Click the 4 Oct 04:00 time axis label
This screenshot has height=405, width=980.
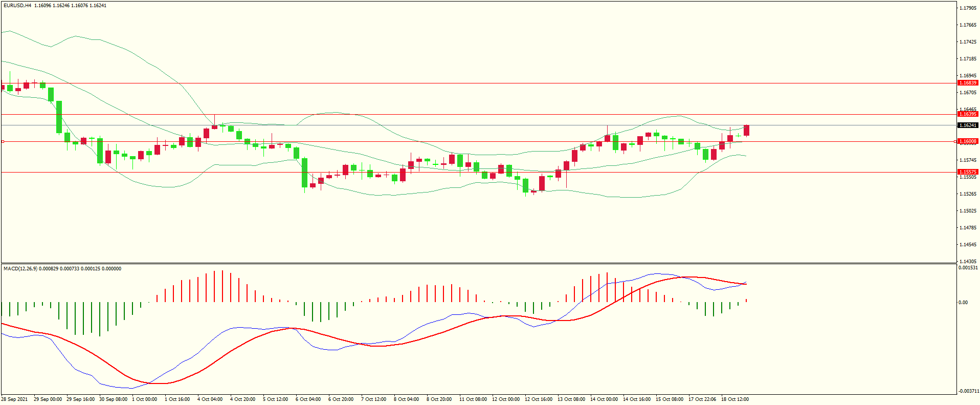[x=210, y=399]
